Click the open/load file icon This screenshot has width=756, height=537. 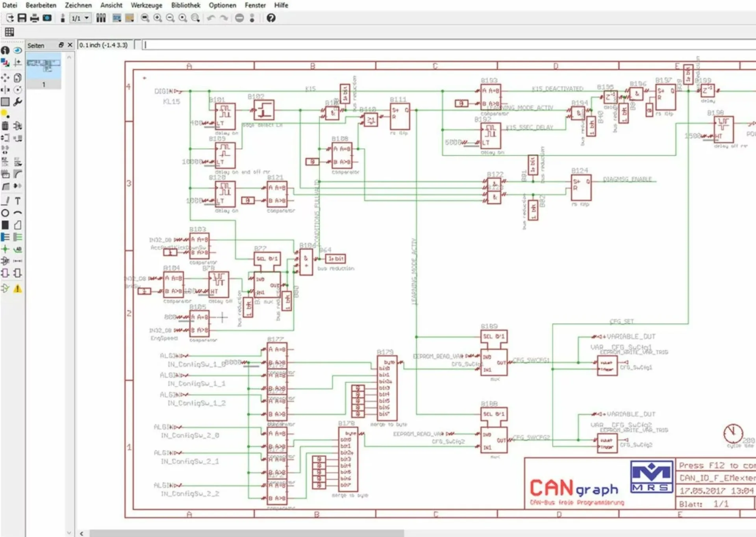point(10,18)
